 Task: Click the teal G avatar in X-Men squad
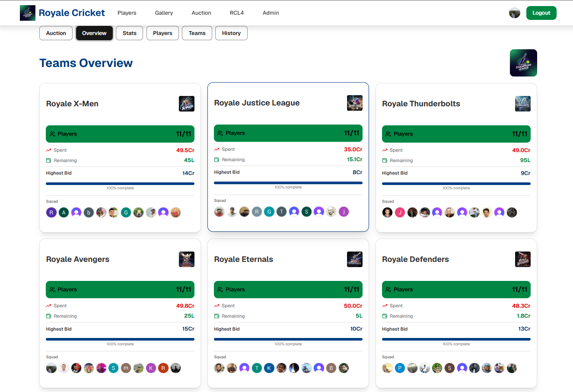pos(126,212)
